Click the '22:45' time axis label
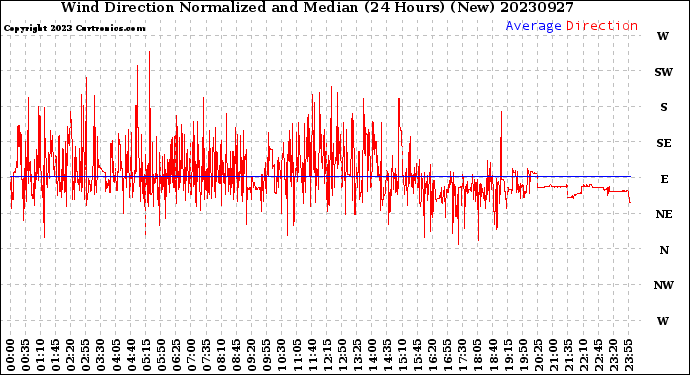The height and width of the screenshot is (375, 690). pos(598,355)
